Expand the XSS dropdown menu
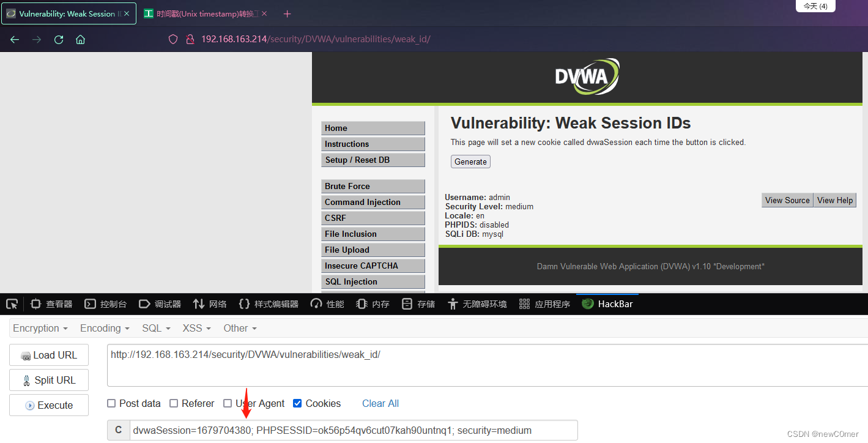Image resolution: width=868 pixels, height=443 pixels. (x=196, y=328)
